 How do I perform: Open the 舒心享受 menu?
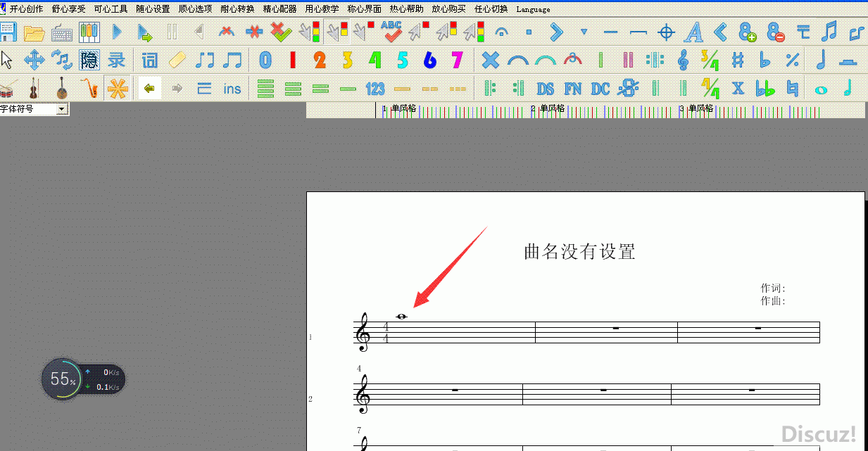point(68,9)
